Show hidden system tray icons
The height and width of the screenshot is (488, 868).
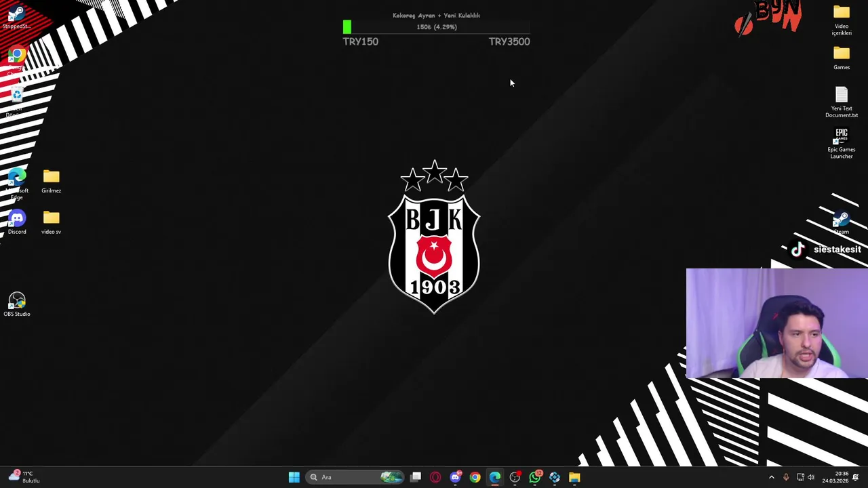click(771, 477)
